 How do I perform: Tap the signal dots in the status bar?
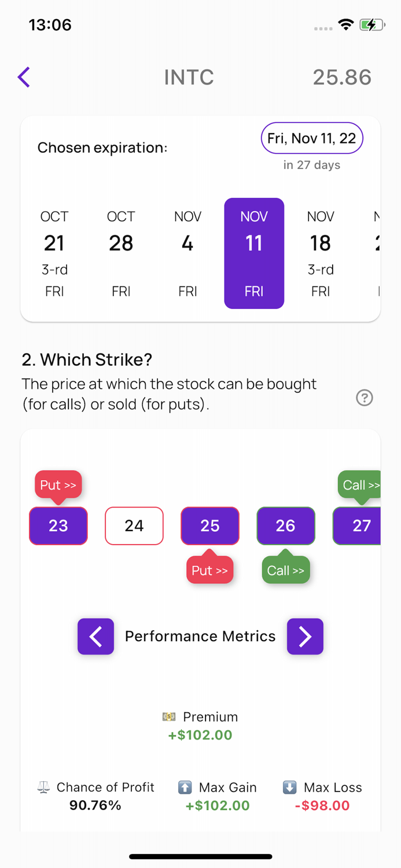(322, 28)
